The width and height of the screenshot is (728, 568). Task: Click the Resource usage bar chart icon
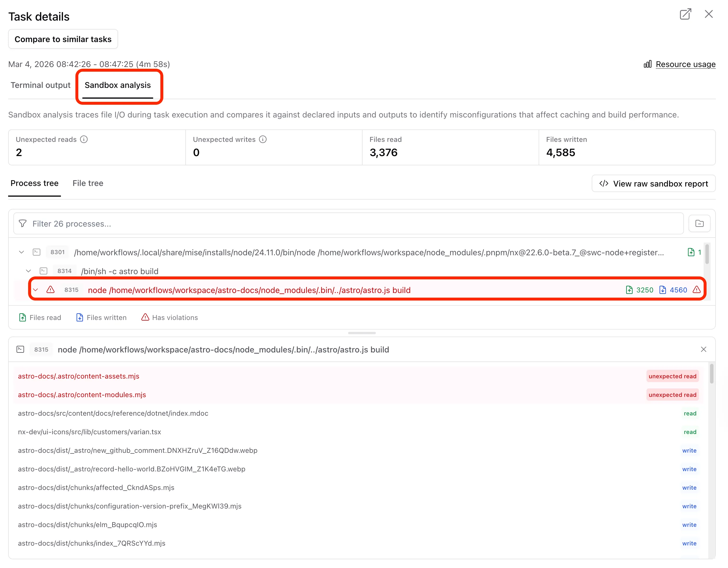click(647, 64)
